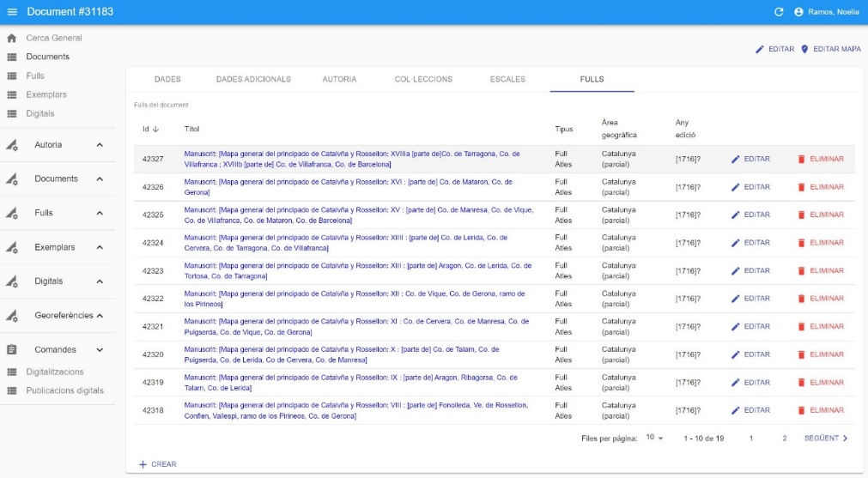Viewport: 868px width, 478px height.
Task: Click the refresh icon in header
Action: 779,12
